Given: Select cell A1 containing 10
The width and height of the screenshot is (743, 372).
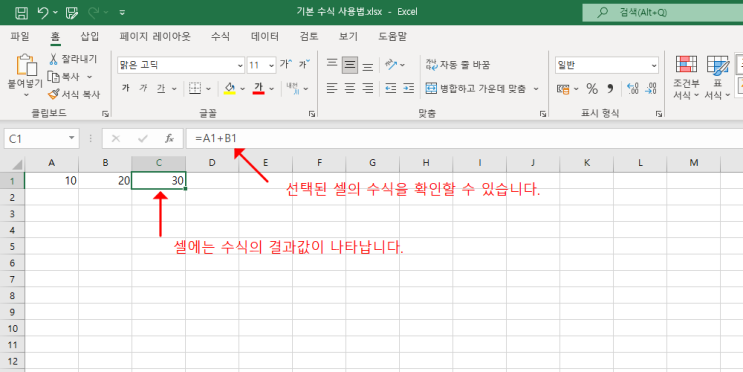Looking at the screenshot, I should click(x=51, y=181).
